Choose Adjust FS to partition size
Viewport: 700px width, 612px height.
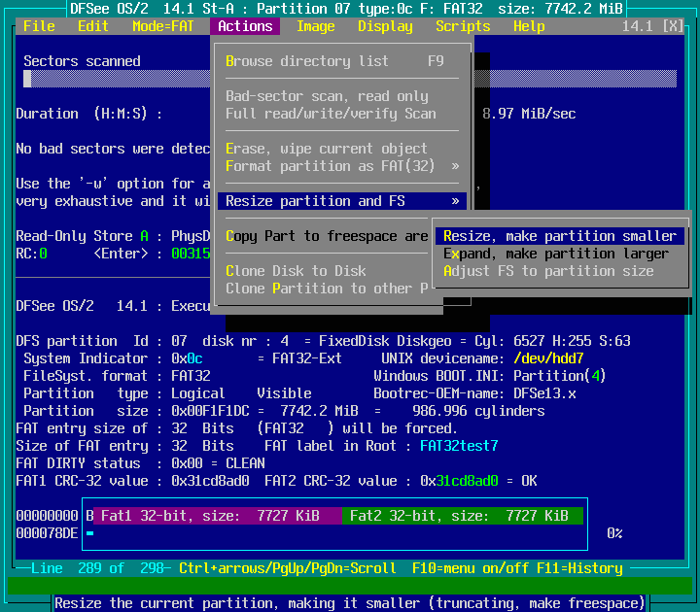(548, 271)
